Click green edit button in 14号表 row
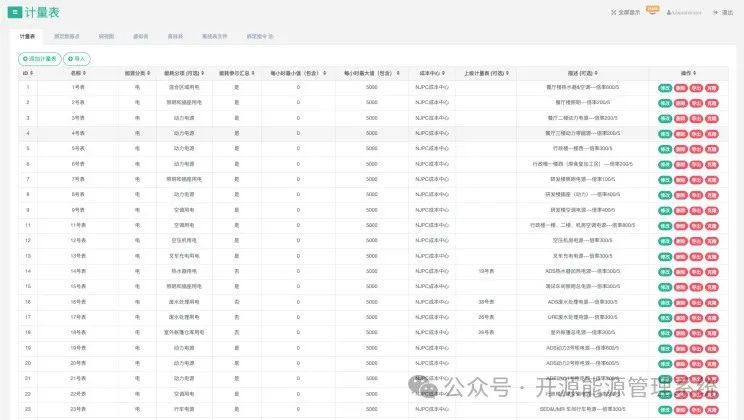The width and height of the screenshot is (744, 420). (x=665, y=272)
